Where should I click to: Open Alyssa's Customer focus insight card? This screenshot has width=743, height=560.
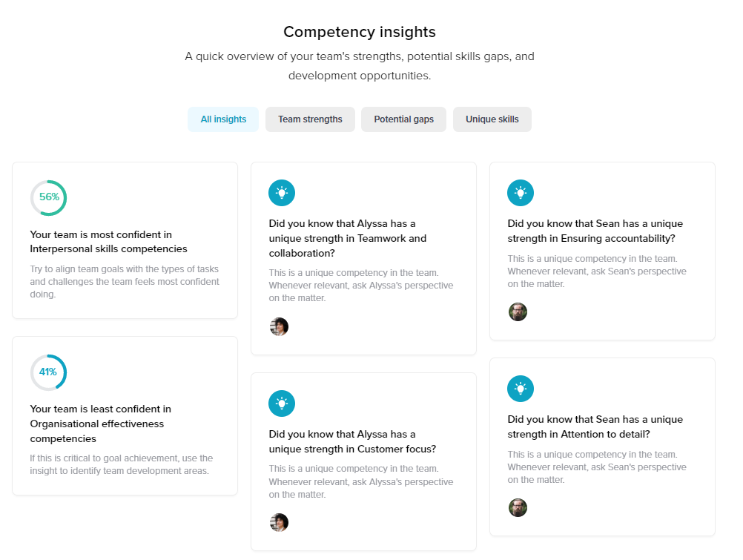pos(363,460)
